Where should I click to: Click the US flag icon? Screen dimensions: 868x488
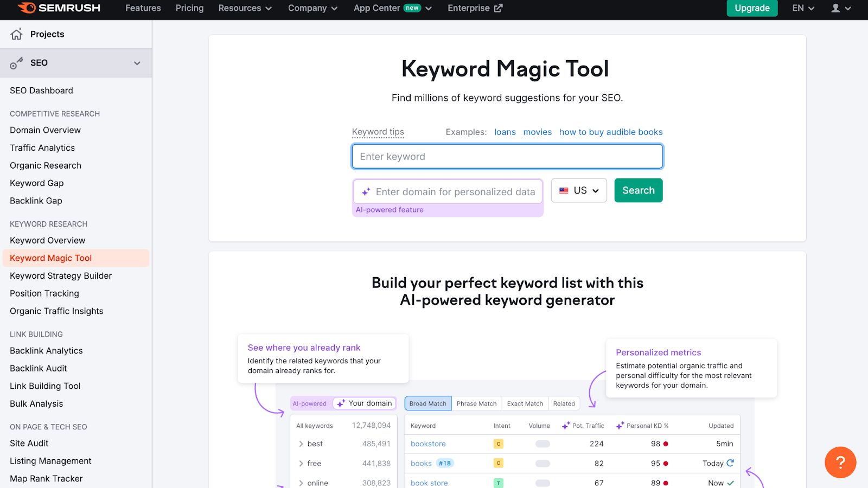coord(564,191)
